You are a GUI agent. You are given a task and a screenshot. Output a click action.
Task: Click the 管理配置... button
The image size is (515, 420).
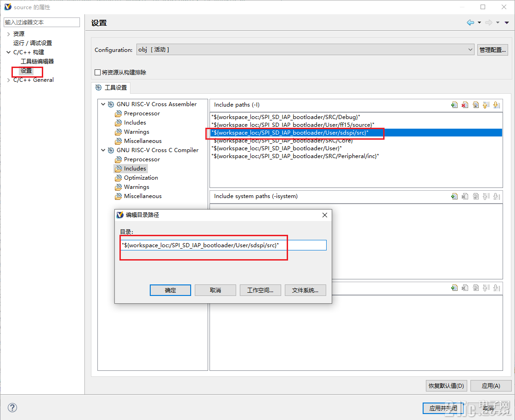tap(492, 50)
